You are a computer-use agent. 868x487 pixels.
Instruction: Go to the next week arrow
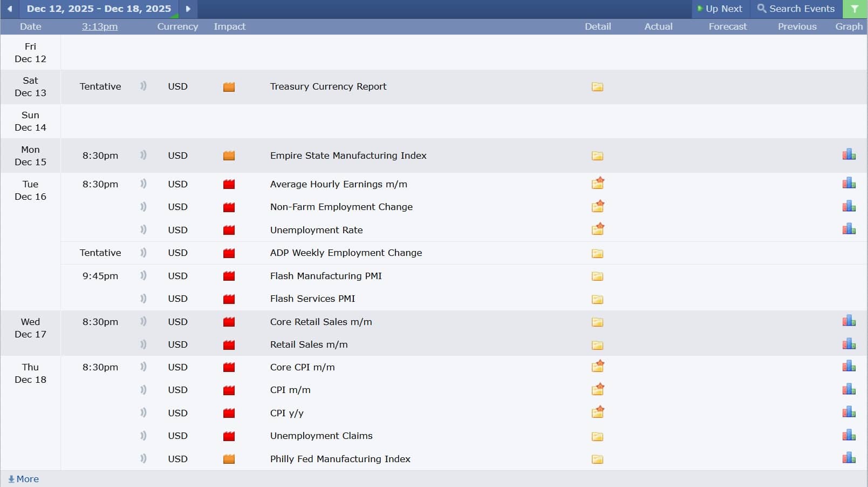click(x=188, y=9)
